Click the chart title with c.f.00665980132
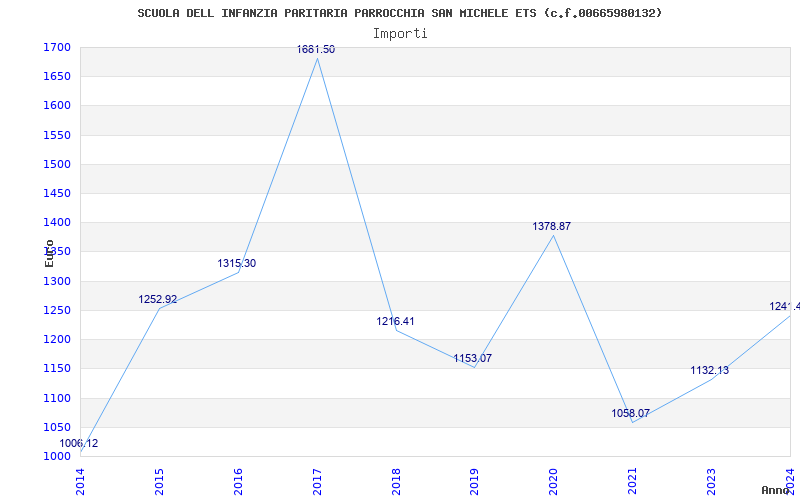 (x=399, y=13)
